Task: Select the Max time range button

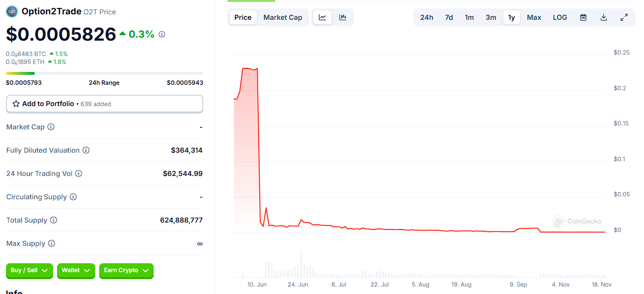Action: point(534,17)
